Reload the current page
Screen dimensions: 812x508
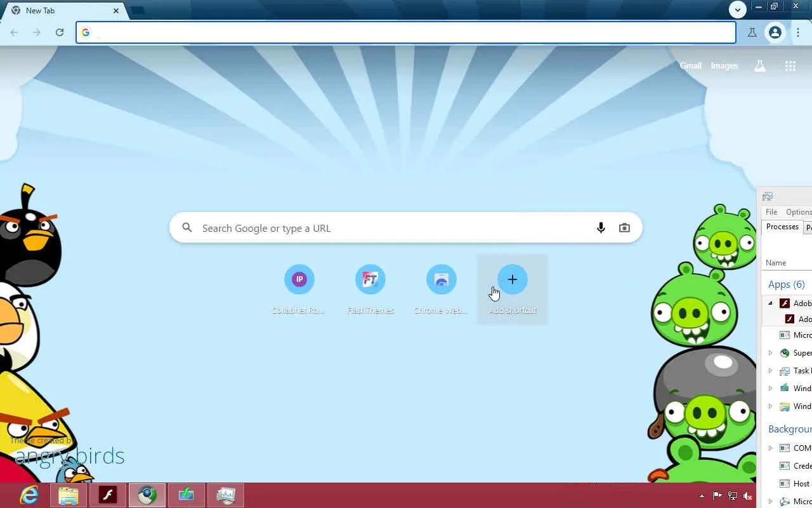pos(60,32)
